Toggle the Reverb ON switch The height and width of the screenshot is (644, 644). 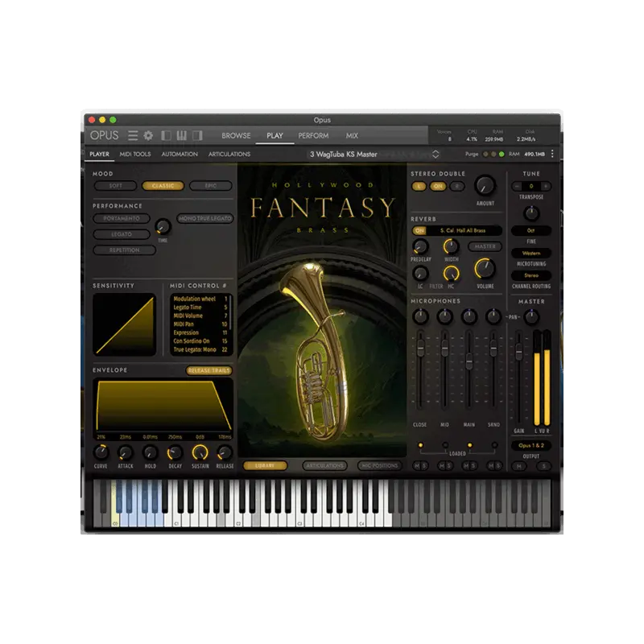coord(419,231)
